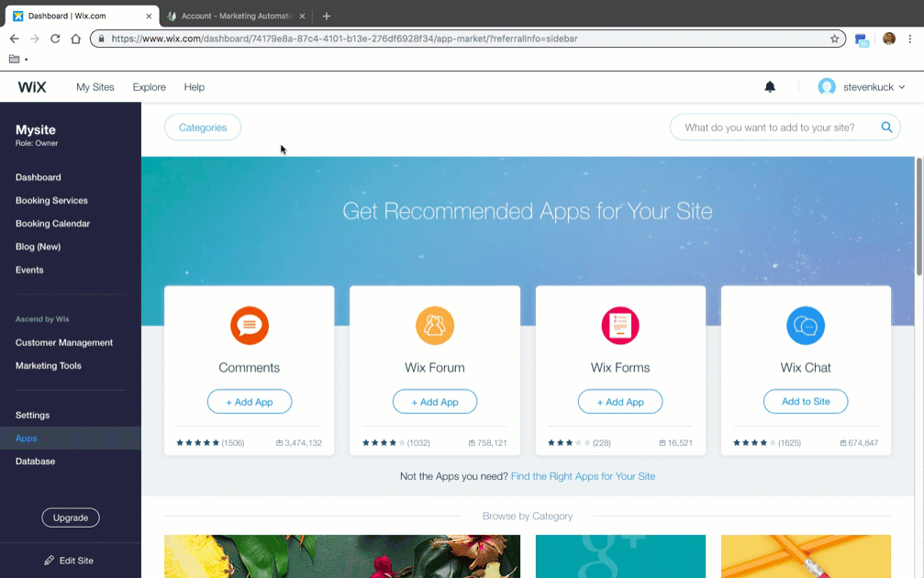Click the Comments star rating (1506)
This screenshot has width=924, height=578.
coord(210,443)
